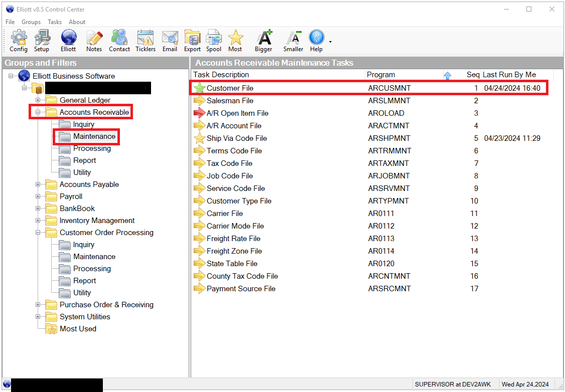Expand the Inventory Management tree node
Image resolution: width=565 pixels, height=392 pixels.
pos(38,220)
